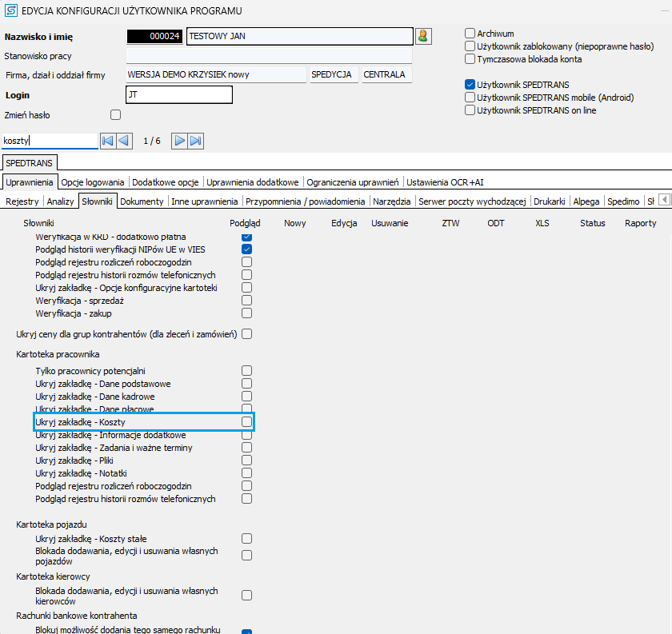Jump to last search result arrow
The image size is (672, 634).
pyautogui.click(x=196, y=141)
